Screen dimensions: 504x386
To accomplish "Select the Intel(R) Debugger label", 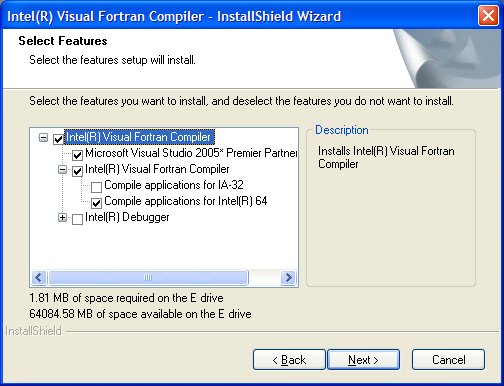I will [x=127, y=217].
